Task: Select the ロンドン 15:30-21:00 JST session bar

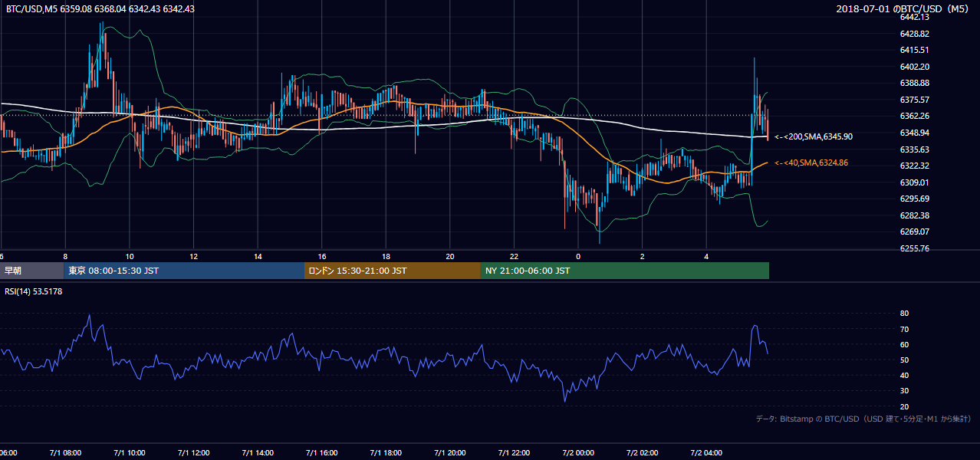Action: point(393,271)
